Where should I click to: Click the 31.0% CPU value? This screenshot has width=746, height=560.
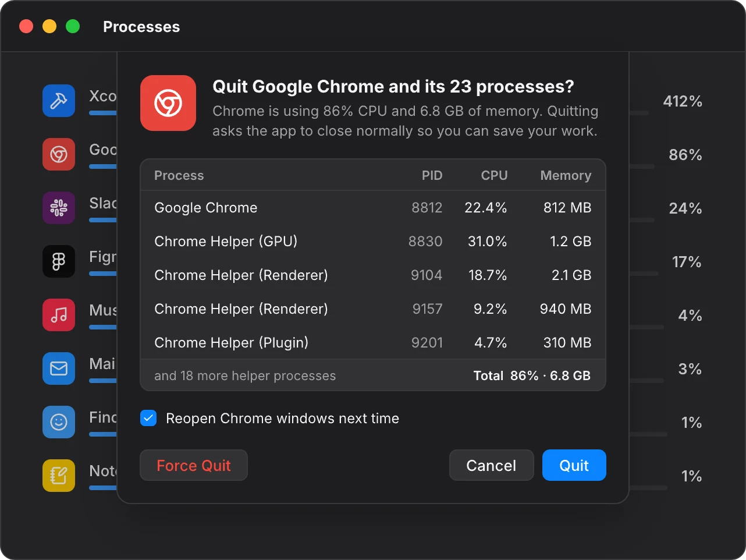(488, 242)
